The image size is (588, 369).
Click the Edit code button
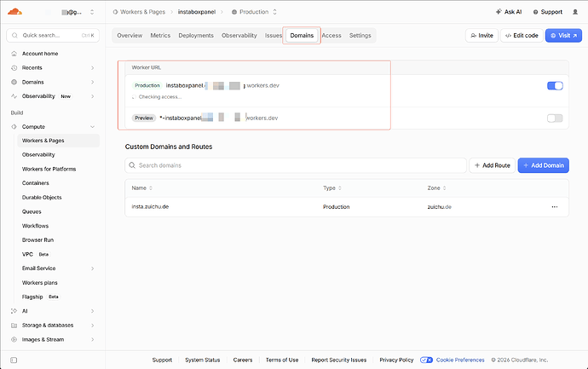[x=522, y=35]
